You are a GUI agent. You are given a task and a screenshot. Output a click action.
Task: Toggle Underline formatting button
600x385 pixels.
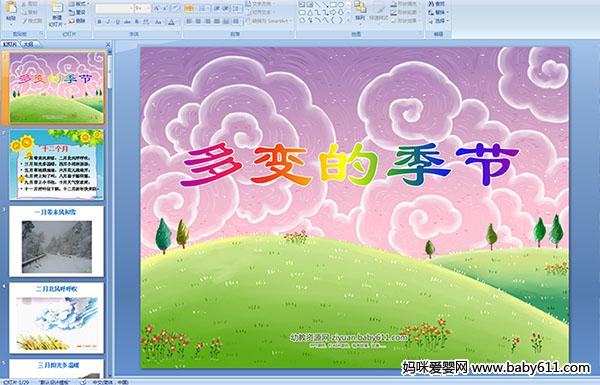point(117,22)
